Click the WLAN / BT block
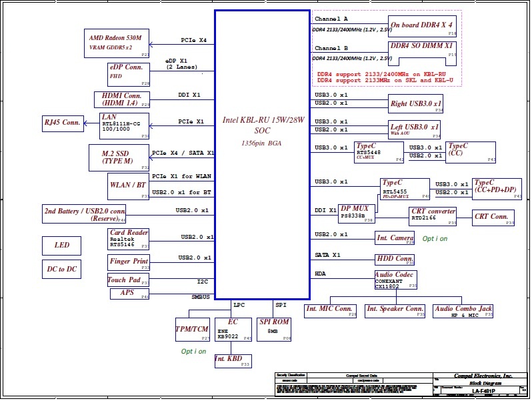This screenshot has width=532, height=401. pos(128,186)
